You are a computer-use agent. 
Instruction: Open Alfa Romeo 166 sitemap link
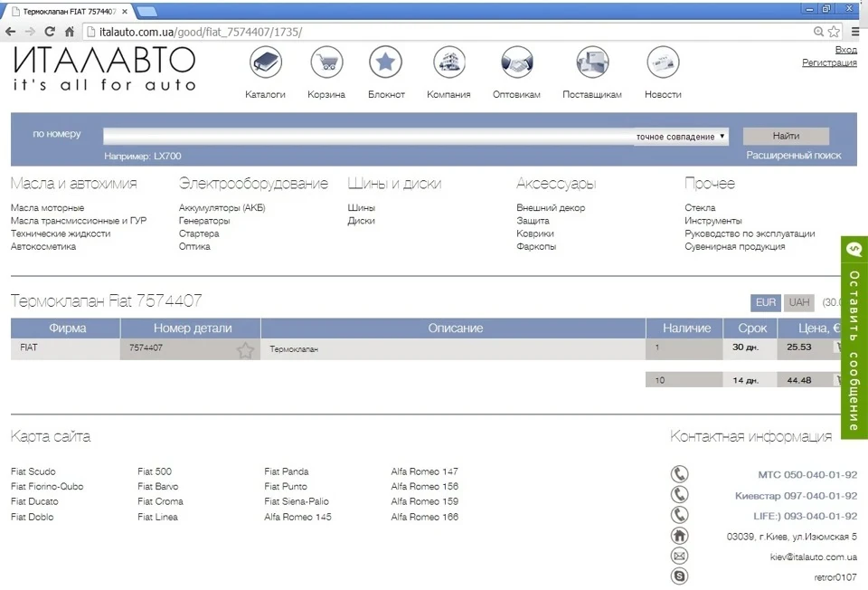click(x=425, y=517)
